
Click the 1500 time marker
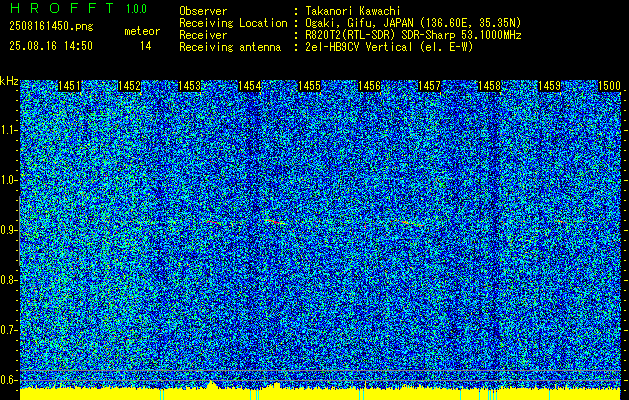(x=609, y=86)
